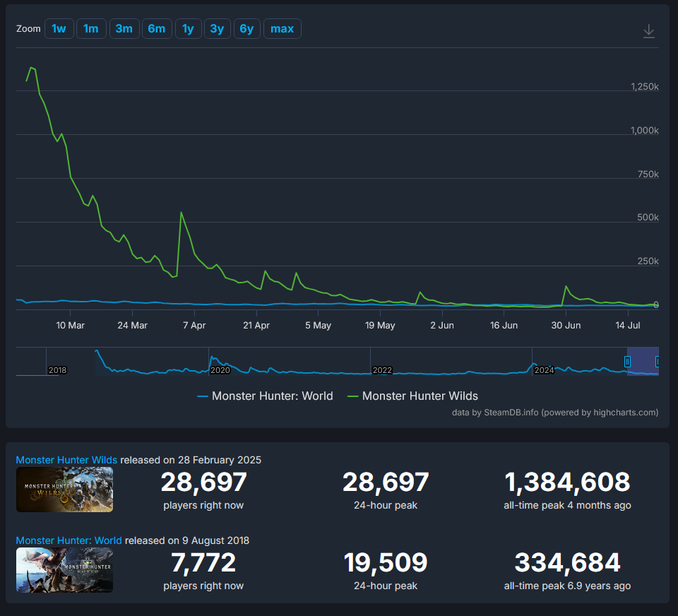Set chart zoom to 6m

click(157, 28)
